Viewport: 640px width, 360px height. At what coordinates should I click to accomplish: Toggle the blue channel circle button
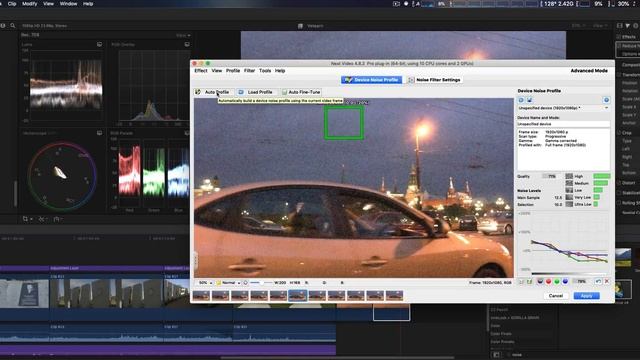point(565,282)
